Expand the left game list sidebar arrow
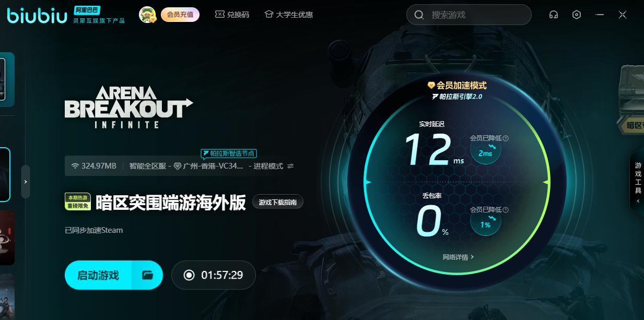The height and width of the screenshot is (320, 644). point(26,182)
